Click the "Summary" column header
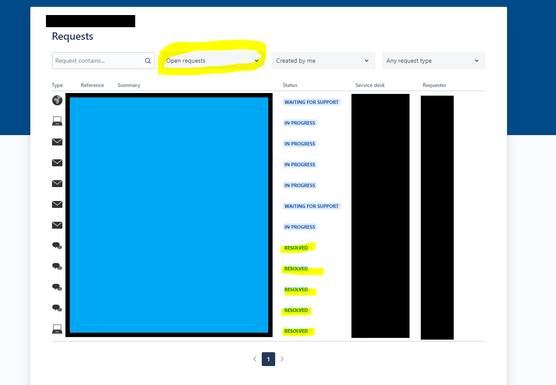The image size is (556, 385). 129,85
